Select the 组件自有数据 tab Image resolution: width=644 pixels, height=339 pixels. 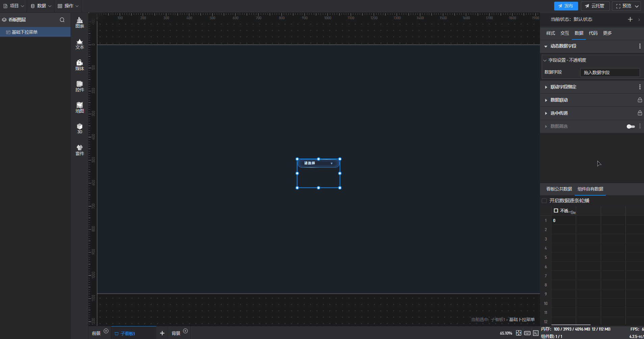(590, 189)
